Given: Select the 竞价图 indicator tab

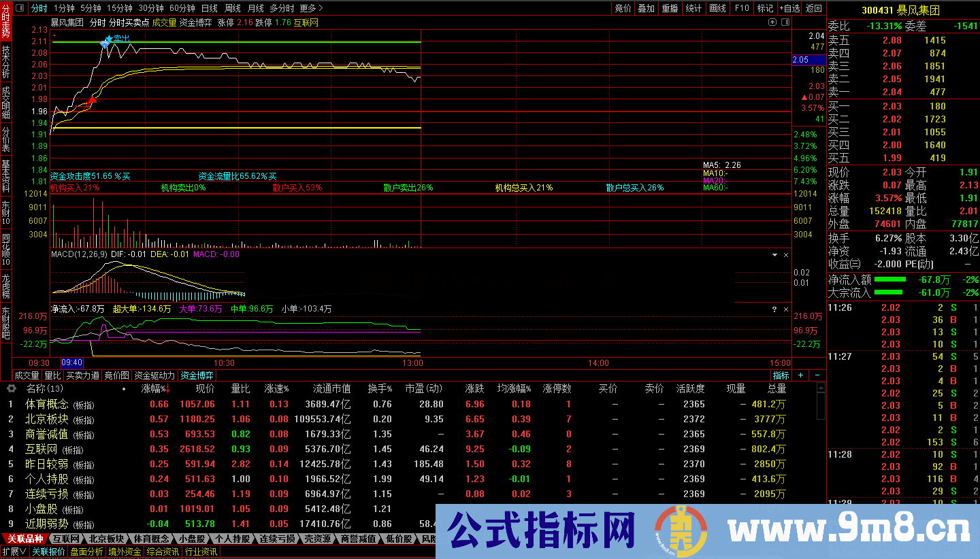Looking at the screenshot, I should pyautogui.click(x=116, y=375).
